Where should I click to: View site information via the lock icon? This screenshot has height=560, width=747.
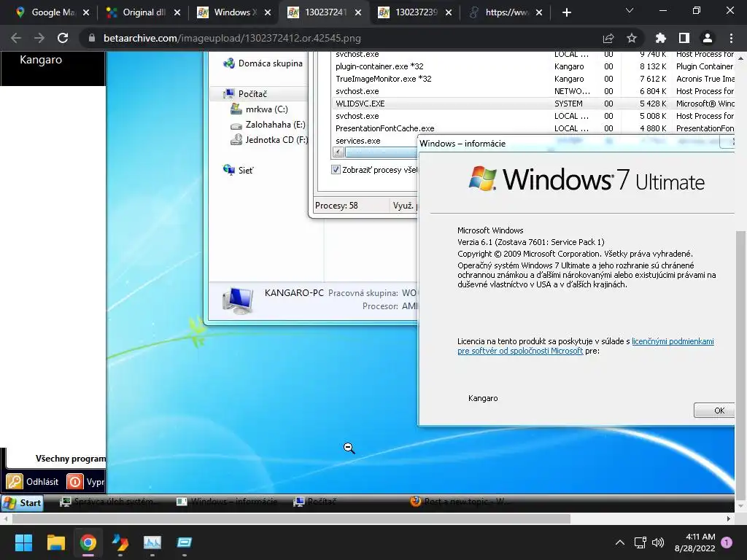(x=92, y=38)
